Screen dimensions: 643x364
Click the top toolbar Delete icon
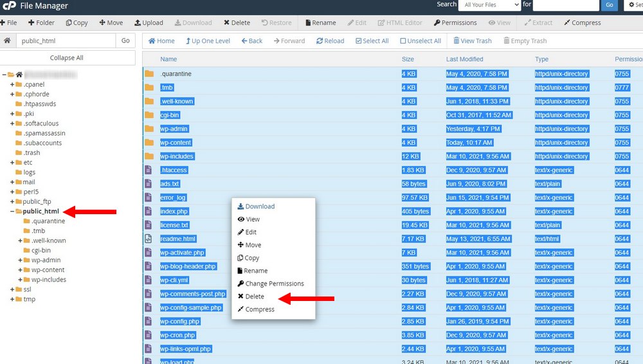237,23
